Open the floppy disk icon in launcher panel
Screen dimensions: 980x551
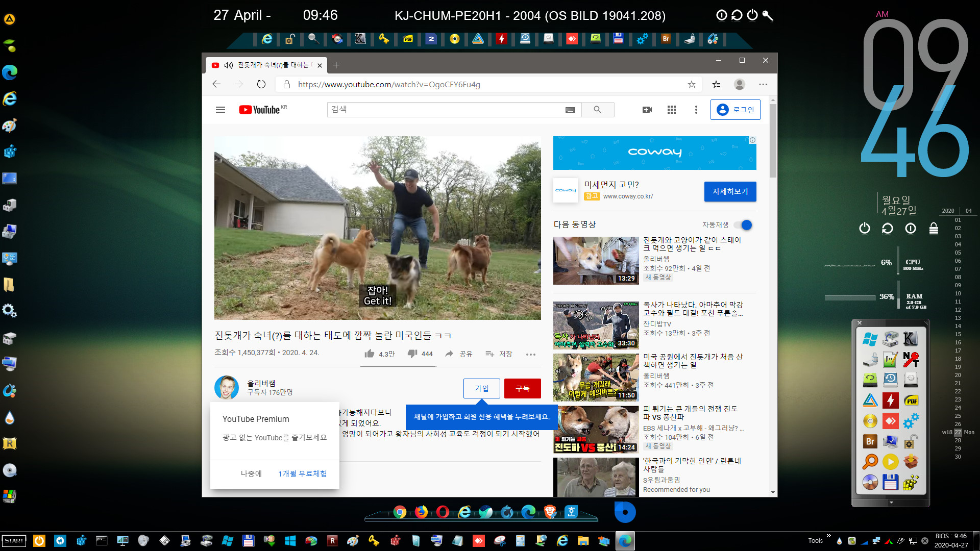pos(890,482)
